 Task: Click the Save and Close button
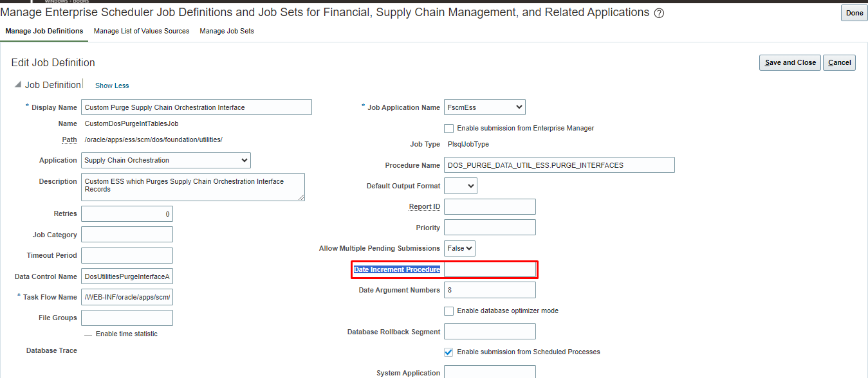coord(790,62)
